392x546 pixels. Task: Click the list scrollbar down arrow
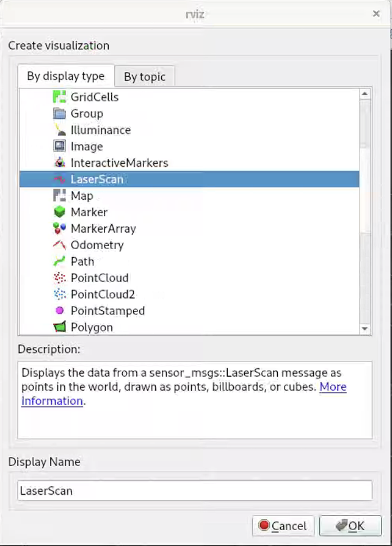tap(365, 329)
